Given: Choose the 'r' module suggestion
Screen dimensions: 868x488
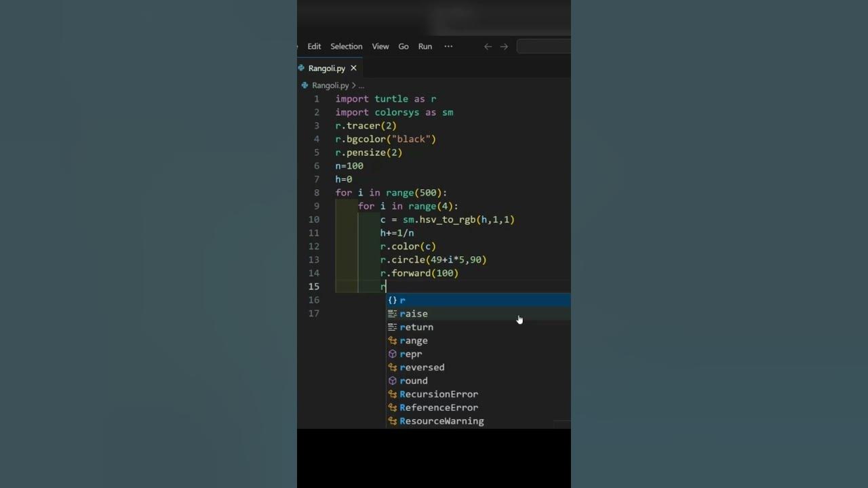Looking at the screenshot, I should pyautogui.click(x=478, y=300).
